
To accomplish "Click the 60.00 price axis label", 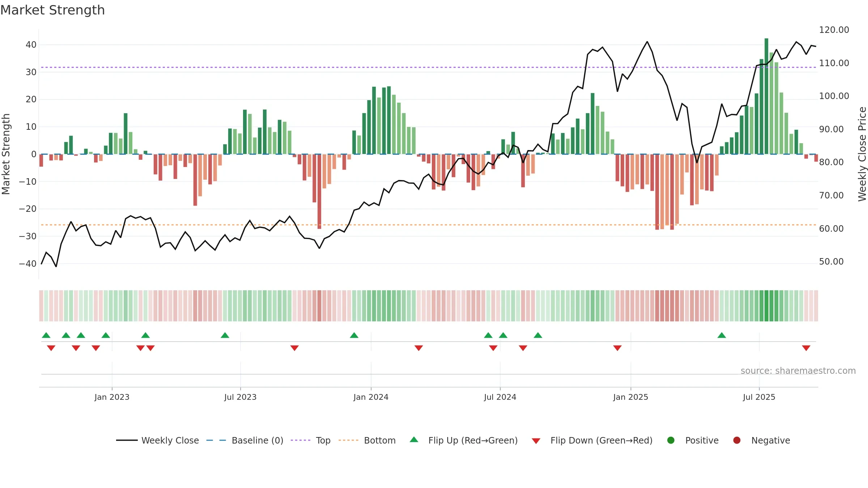I will tap(831, 229).
